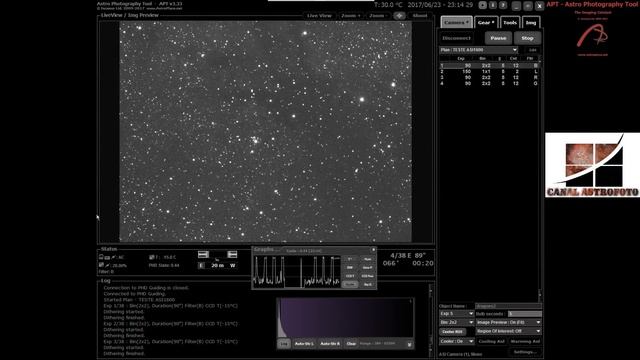
Task: Pause the running imaging plan
Action: click(498, 38)
